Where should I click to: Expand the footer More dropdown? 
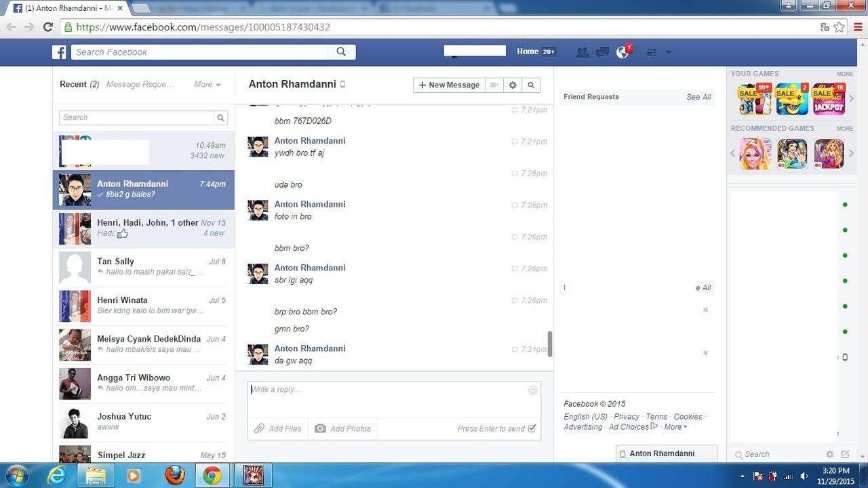(x=675, y=427)
